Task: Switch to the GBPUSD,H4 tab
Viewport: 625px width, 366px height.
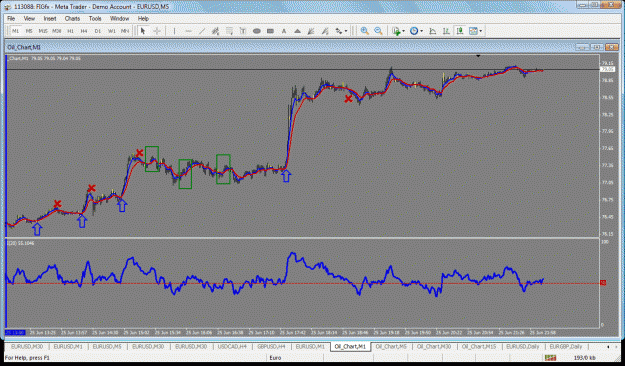Action: 271,346
